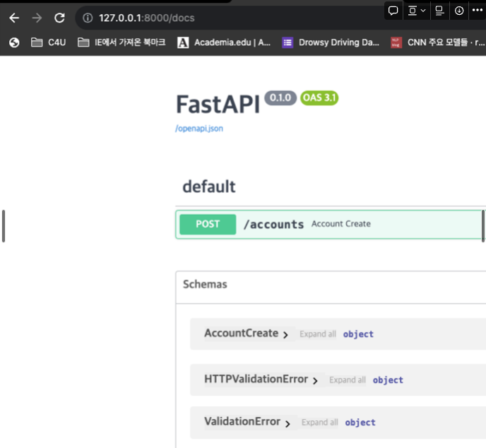The width and height of the screenshot is (486, 448).
Task: Click Expand all for AccountCreate
Action: point(318,334)
